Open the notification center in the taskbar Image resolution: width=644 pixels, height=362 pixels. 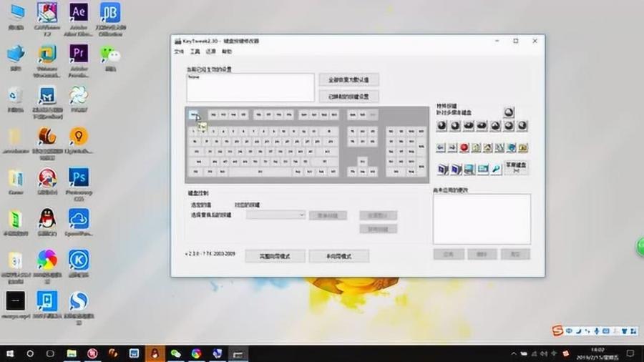630,353
